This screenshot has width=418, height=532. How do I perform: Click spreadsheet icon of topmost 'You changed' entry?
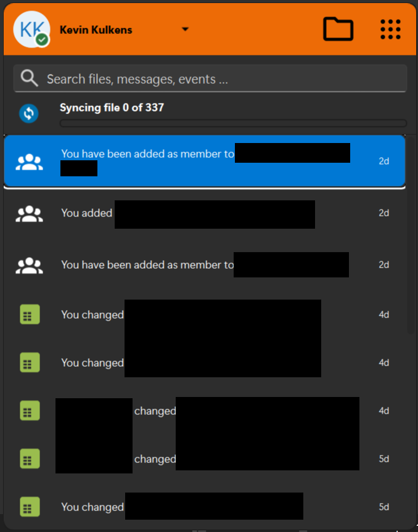tap(29, 314)
